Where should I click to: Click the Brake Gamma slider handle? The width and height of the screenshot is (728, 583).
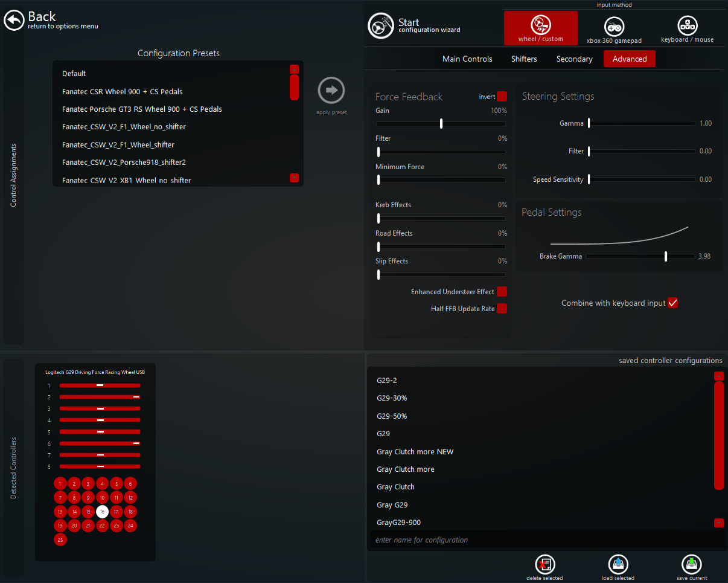pos(666,256)
